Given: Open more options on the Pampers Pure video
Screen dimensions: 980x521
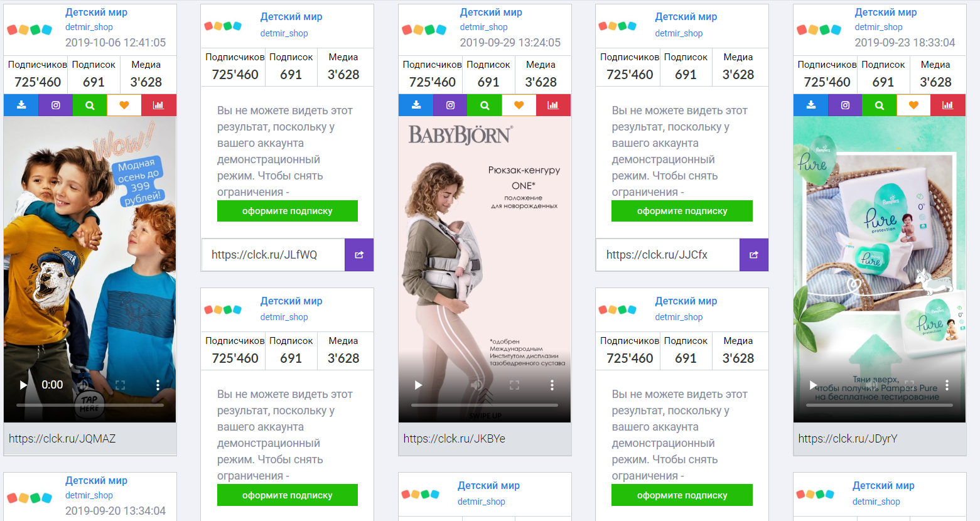Looking at the screenshot, I should click(947, 385).
